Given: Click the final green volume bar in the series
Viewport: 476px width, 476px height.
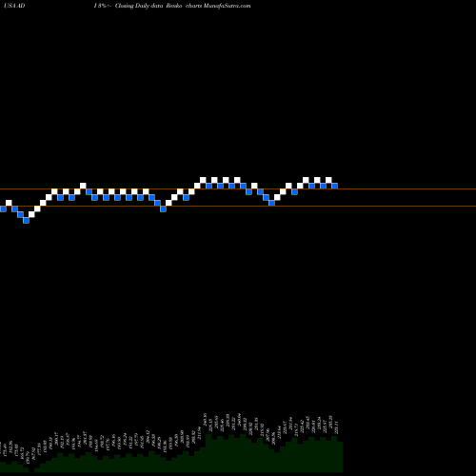Looking at the screenshot, I should (x=340, y=457).
